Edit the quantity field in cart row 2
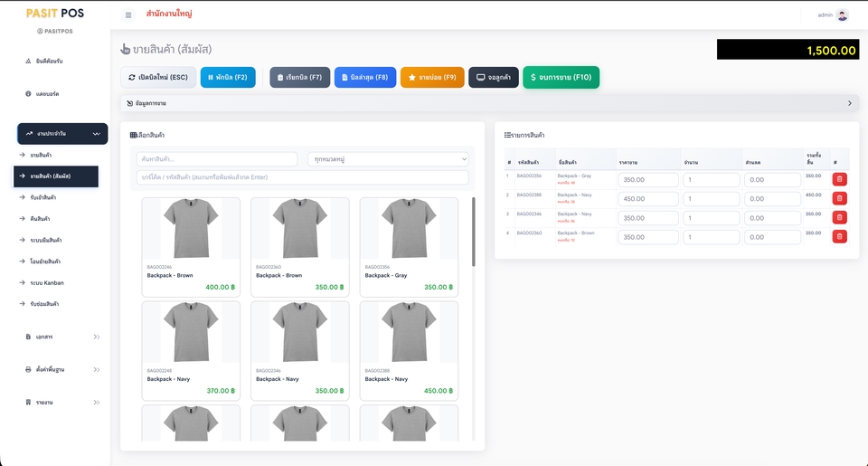868x466 pixels. click(x=712, y=199)
